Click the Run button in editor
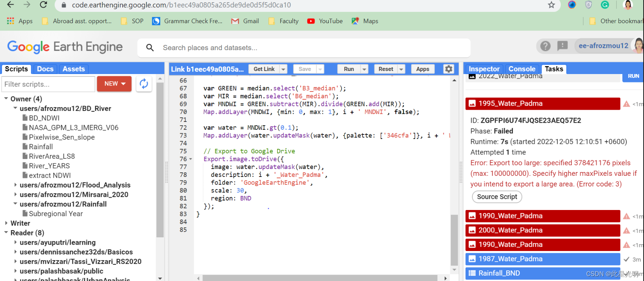Screen dimensions: 644x281 [x=349, y=69]
